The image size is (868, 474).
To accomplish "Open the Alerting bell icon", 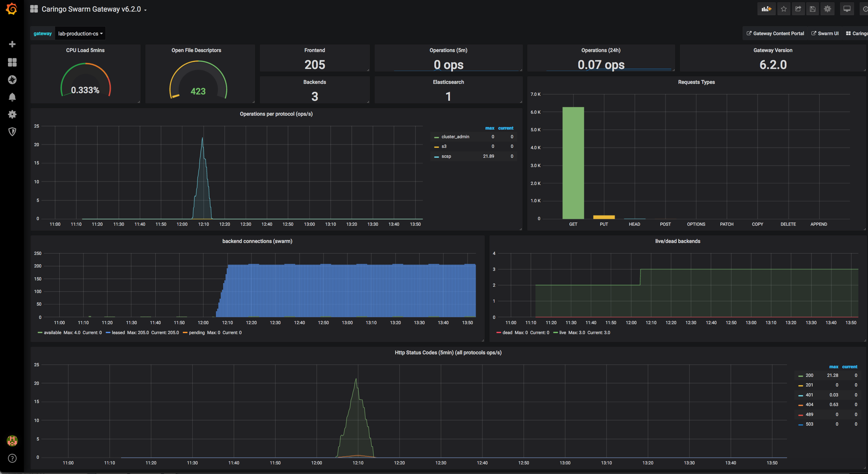I will [x=12, y=97].
